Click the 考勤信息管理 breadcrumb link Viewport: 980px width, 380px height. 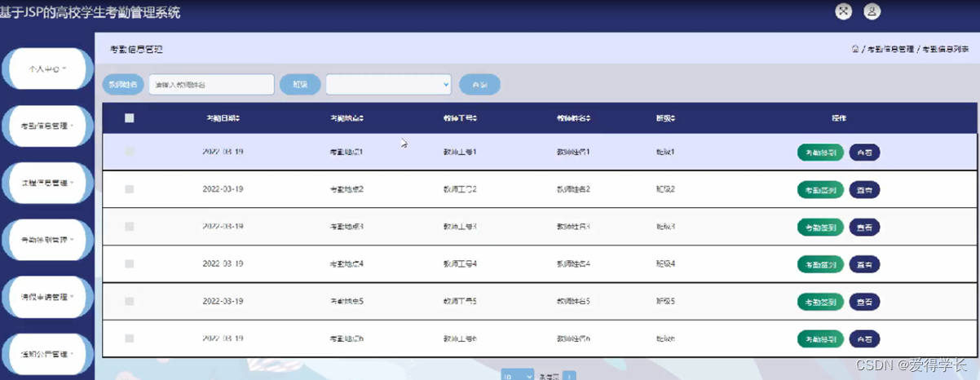890,49
